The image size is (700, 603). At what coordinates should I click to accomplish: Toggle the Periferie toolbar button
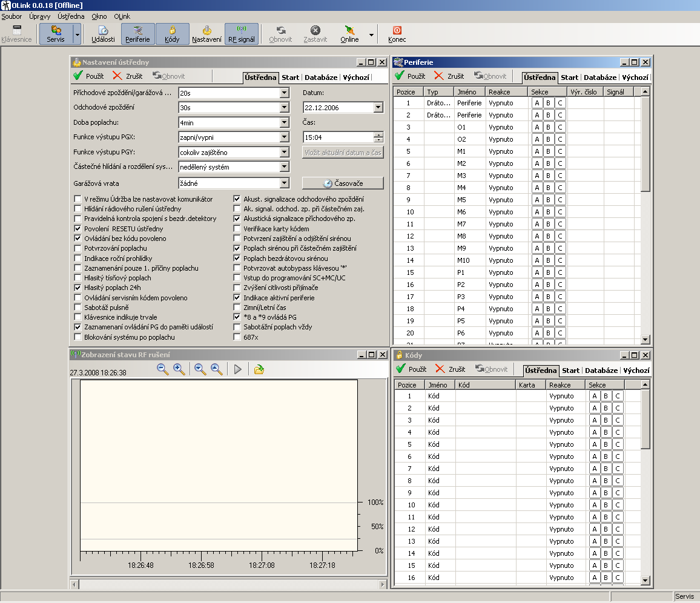(137, 34)
